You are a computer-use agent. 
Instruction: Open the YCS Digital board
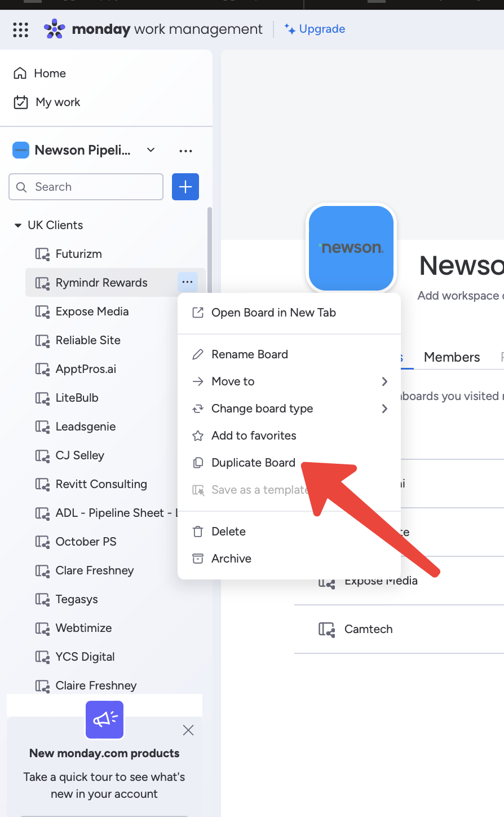coord(85,657)
